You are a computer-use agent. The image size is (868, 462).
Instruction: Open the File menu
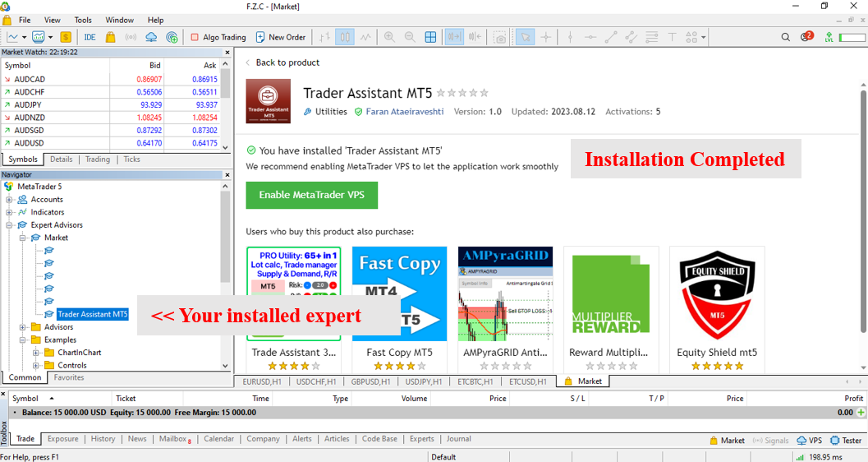click(x=25, y=20)
